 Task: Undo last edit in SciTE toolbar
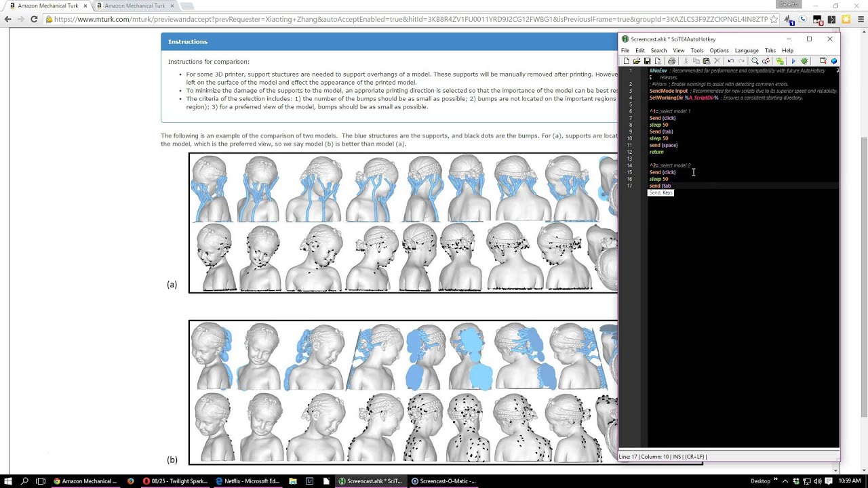pyautogui.click(x=730, y=61)
